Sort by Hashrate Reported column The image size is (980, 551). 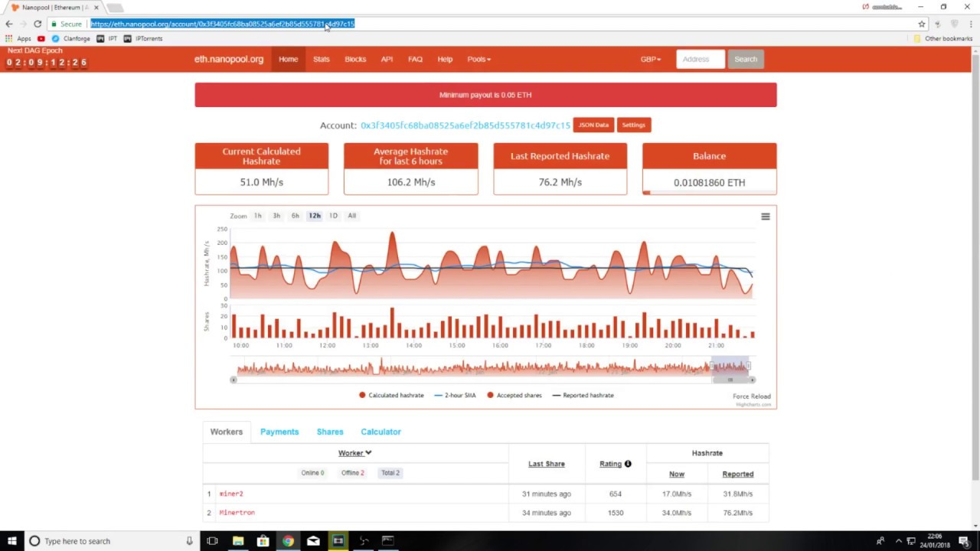coord(738,474)
